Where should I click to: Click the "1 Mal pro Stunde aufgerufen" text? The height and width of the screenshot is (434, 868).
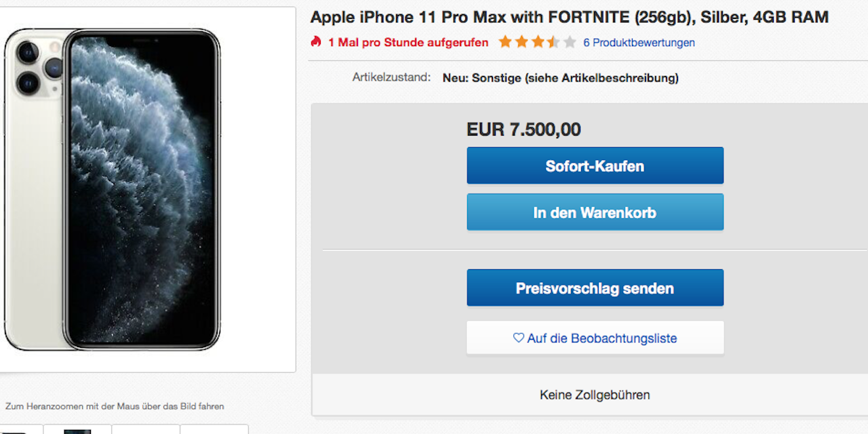tap(408, 43)
